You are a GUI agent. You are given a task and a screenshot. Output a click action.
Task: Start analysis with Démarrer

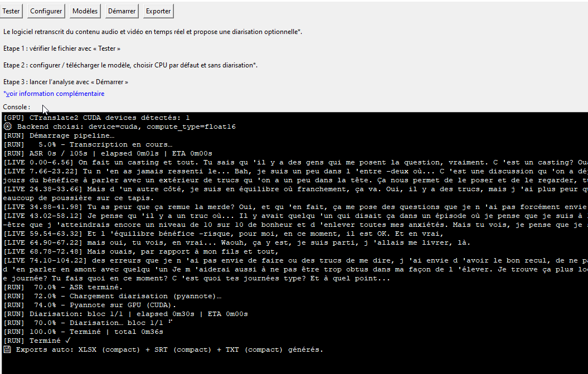tap(121, 11)
